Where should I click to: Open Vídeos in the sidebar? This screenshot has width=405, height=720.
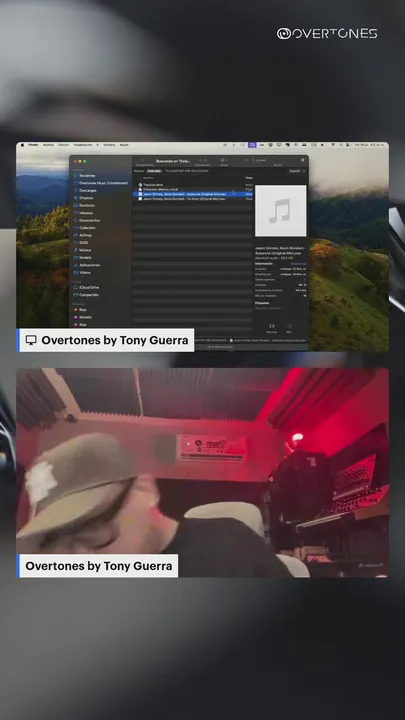84,272
